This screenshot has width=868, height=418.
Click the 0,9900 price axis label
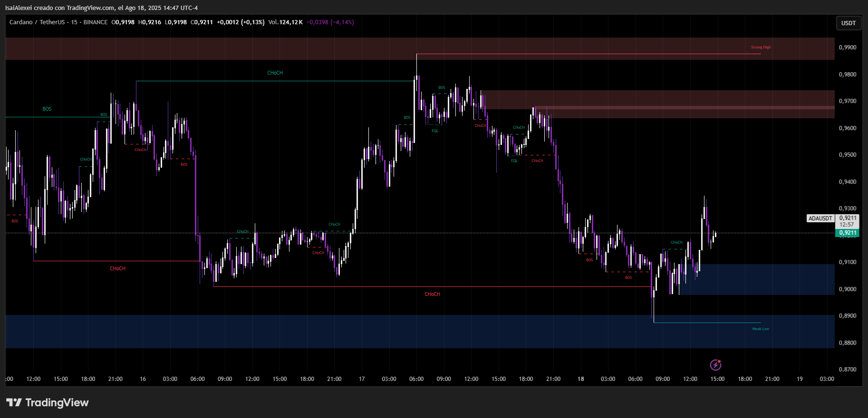click(x=848, y=47)
